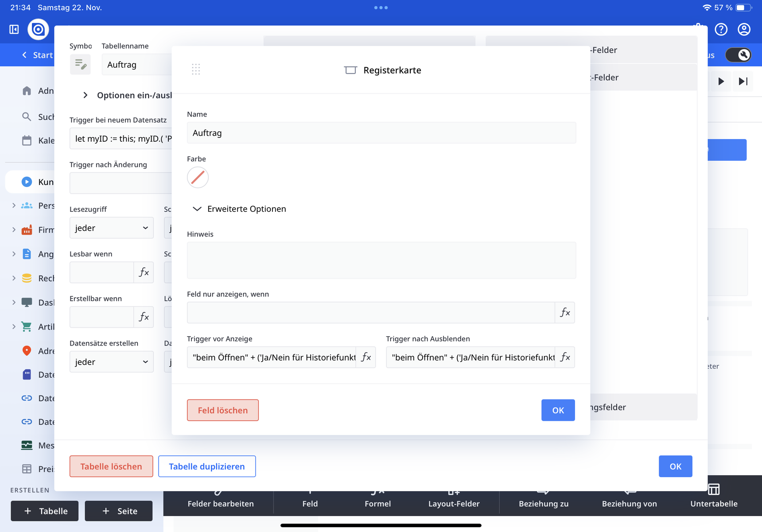Viewport: 762px width, 532px height.
Task: Open the factory Firma sidebar icon
Action: point(27,229)
